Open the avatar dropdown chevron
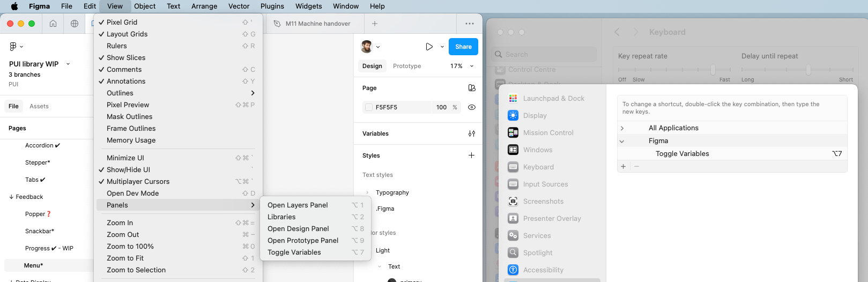868x282 pixels. pos(378,47)
